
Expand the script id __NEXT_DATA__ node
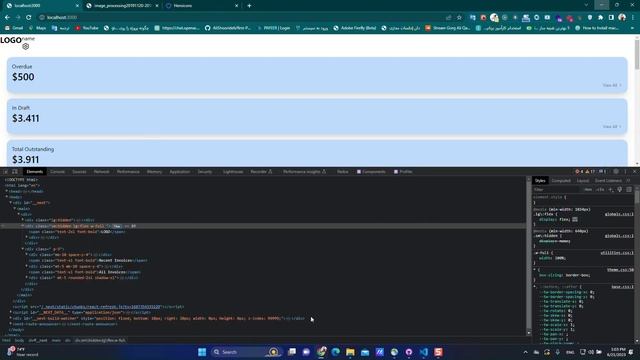click(x=11, y=313)
